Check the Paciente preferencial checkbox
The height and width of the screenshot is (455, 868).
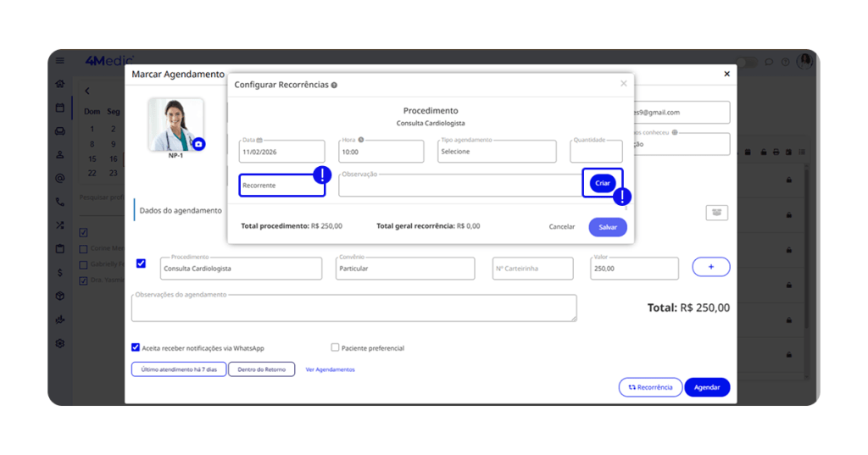click(335, 347)
